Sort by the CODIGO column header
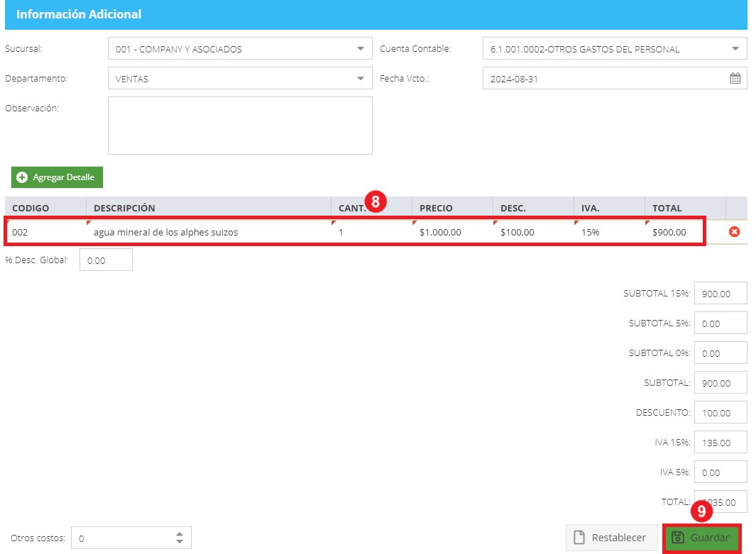The height and width of the screenshot is (554, 756). (31, 208)
